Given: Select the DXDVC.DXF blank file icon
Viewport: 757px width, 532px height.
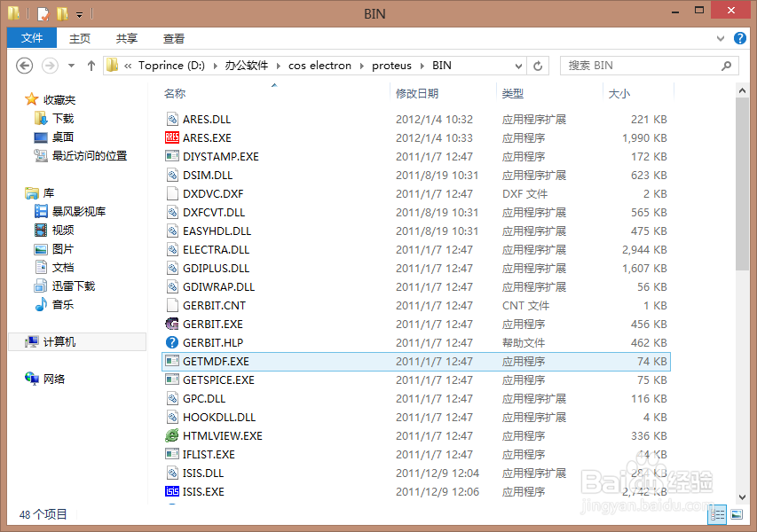Looking at the screenshot, I should coord(172,194).
